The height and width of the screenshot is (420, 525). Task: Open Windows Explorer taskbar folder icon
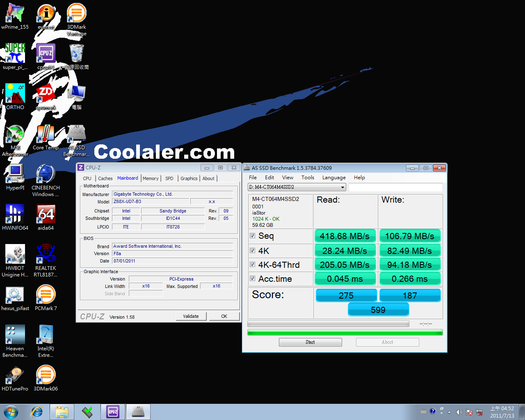[x=62, y=412]
